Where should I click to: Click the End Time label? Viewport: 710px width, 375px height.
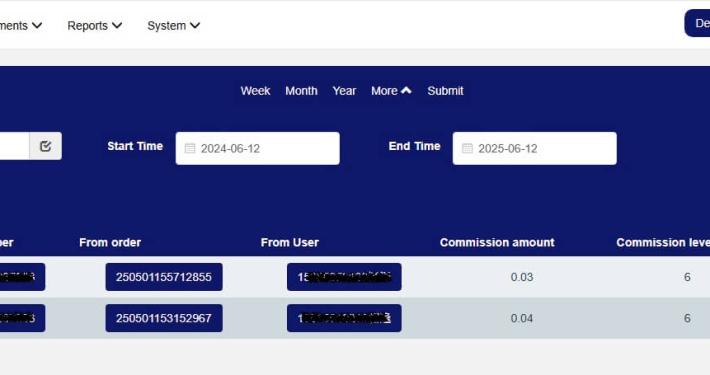coord(414,146)
